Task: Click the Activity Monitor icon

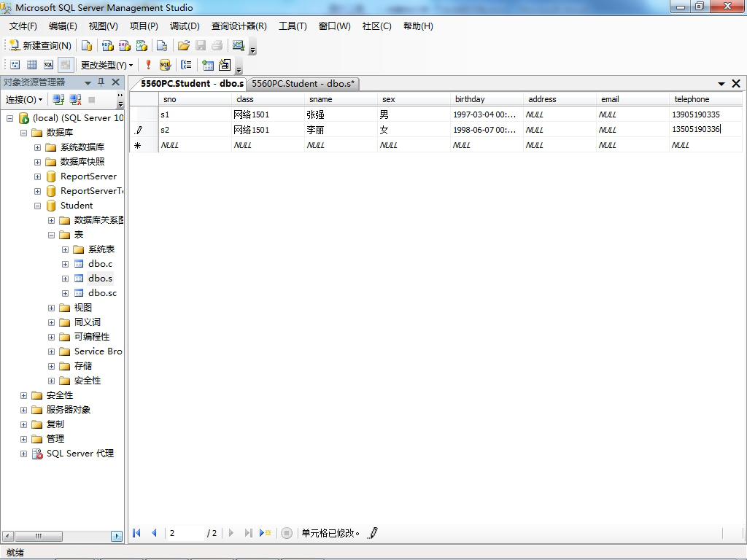Action: point(239,45)
